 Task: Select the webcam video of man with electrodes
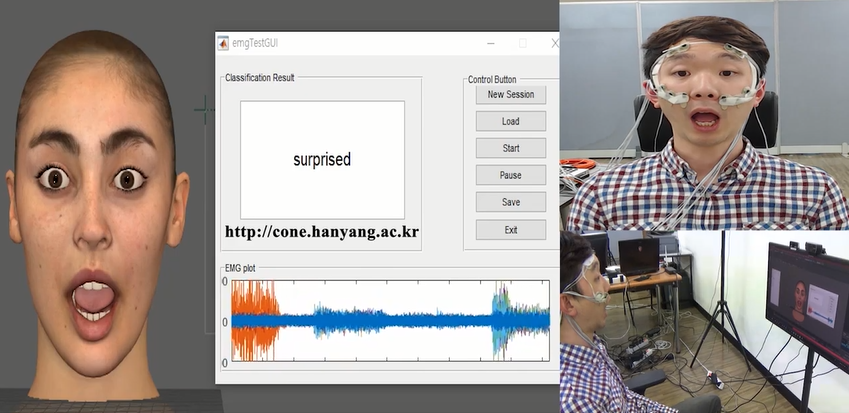click(704, 115)
